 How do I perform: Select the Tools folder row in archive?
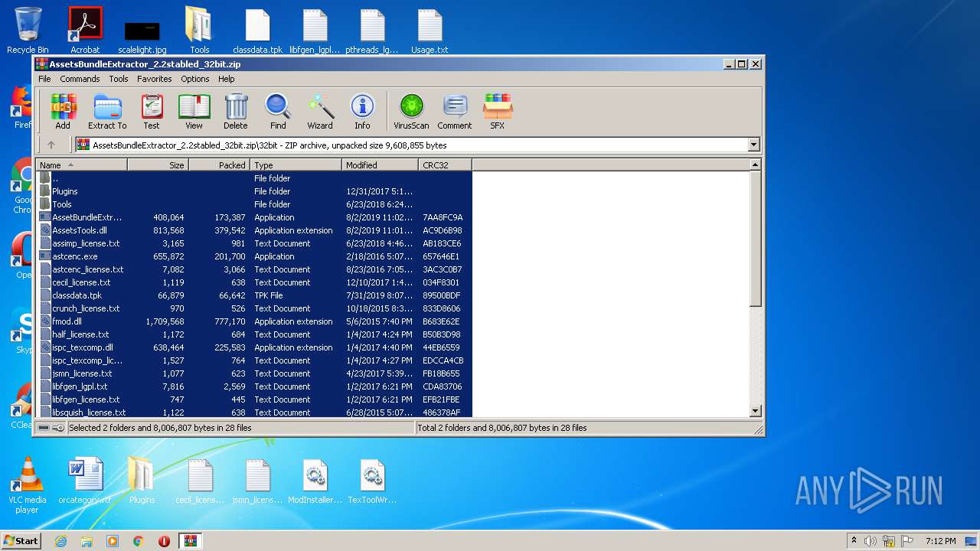click(x=254, y=204)
